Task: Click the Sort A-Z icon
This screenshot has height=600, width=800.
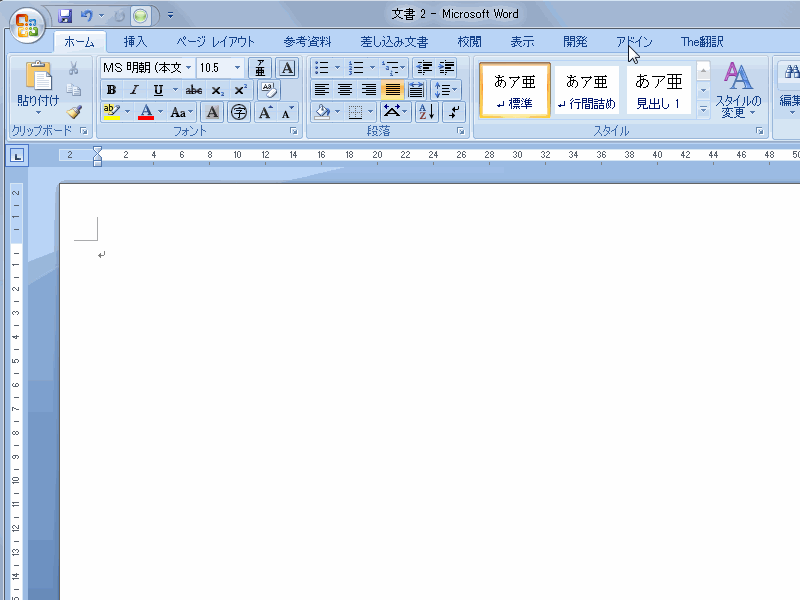Action: (x=425, y=112)
